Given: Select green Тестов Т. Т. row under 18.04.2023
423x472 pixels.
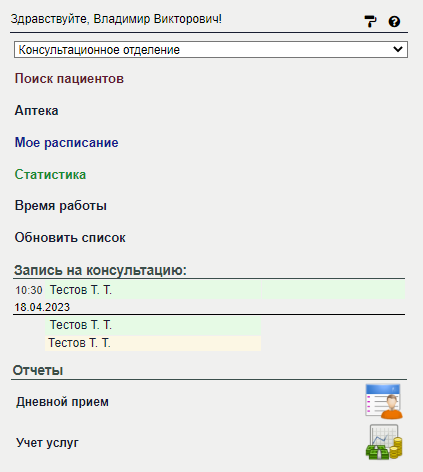Looking at the screenshot, I should pos(153,325).
